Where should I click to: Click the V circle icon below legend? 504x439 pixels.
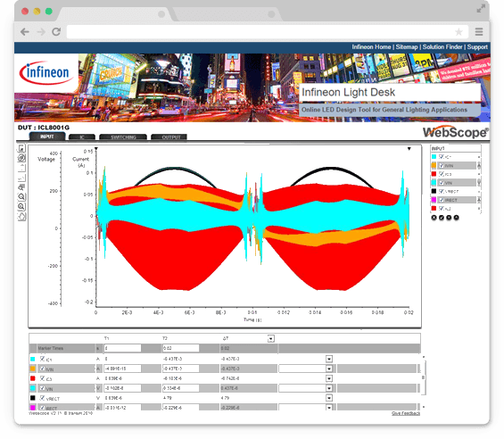coord(449,218)
